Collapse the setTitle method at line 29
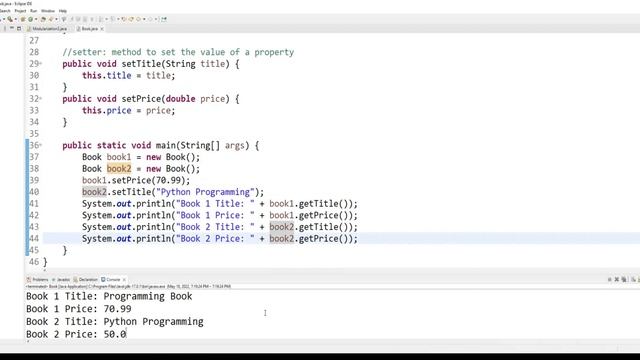Screen dimensions: 640x360 coord(41,64)
